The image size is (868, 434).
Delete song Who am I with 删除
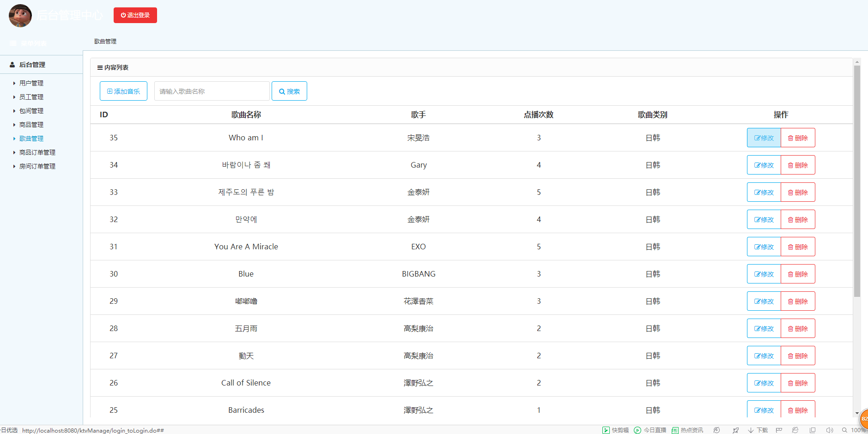click(x=798, y=138)
